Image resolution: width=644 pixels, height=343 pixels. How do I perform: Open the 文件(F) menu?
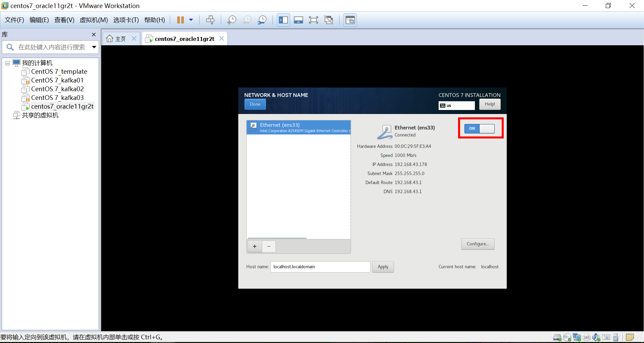coord(14,20)
